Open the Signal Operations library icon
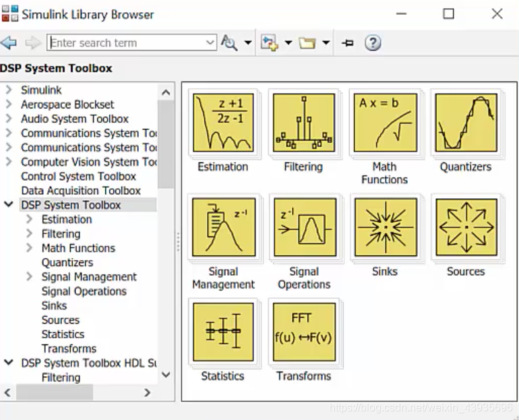The width and height of the screenshot is (519, 420). tap(305, 227)
